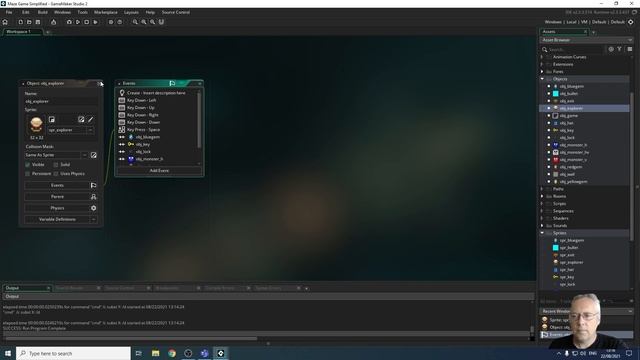Open the Help documentation toolbar icon
Screen dimensions: 640x360
120,22
